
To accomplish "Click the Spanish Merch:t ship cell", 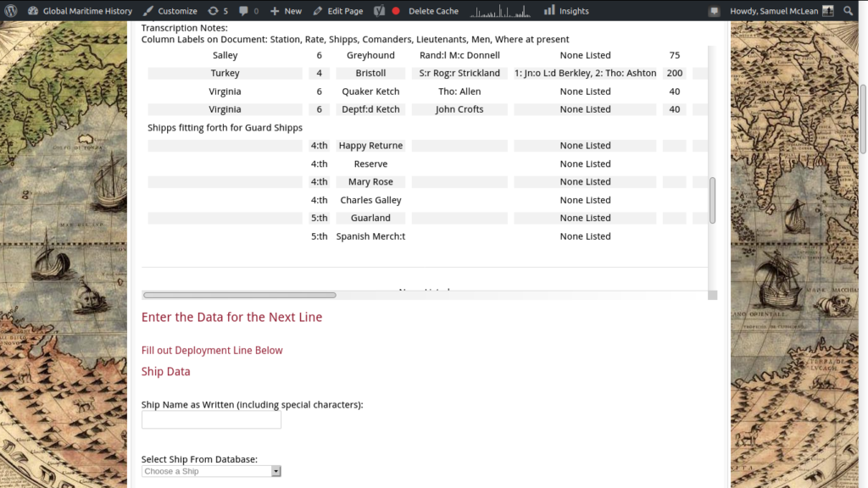I will (370, 236).
